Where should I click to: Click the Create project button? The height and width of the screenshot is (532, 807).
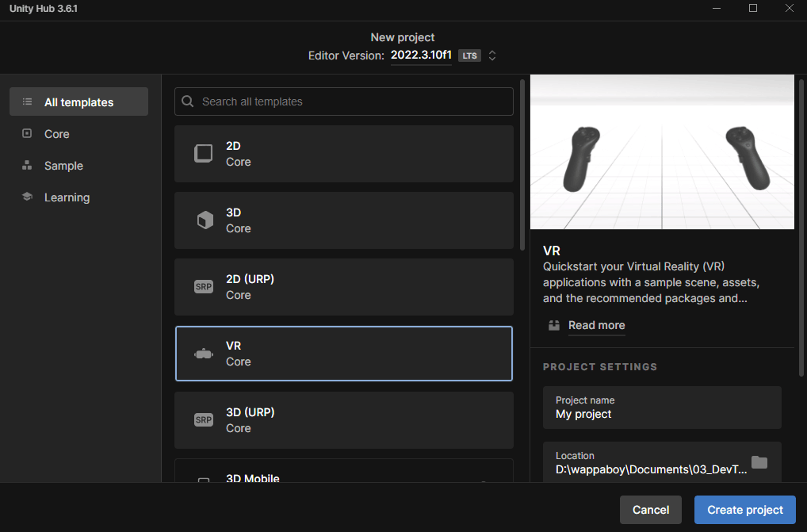(x=744, y=510)
